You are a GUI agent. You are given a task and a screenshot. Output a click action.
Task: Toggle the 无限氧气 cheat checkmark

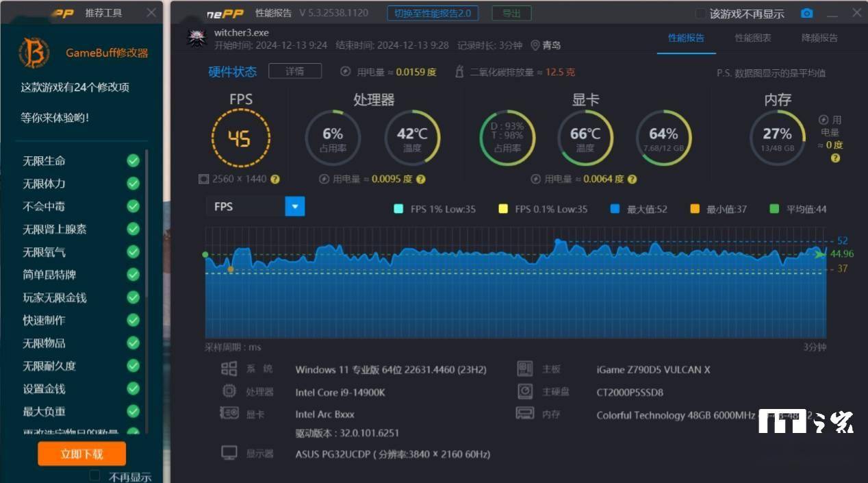133,251
